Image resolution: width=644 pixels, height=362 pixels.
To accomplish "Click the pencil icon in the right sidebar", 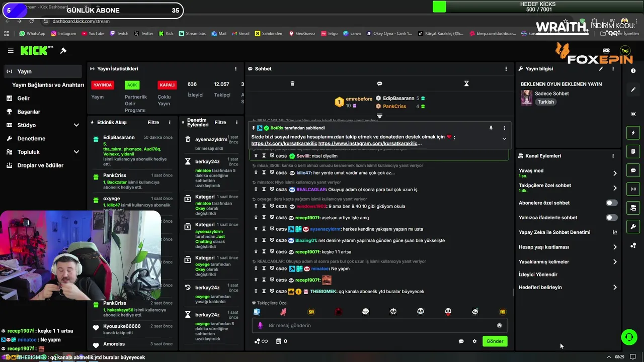I will point(633,89).
